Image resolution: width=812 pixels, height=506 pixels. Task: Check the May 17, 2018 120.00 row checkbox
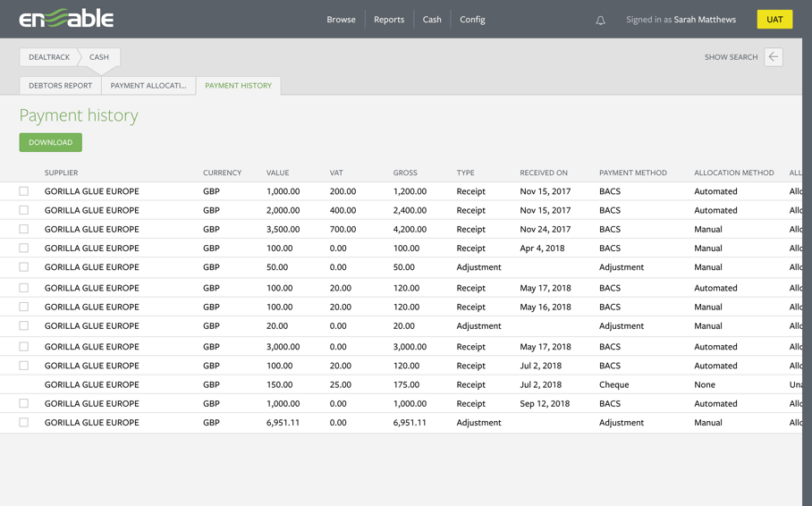coord(24,288)
